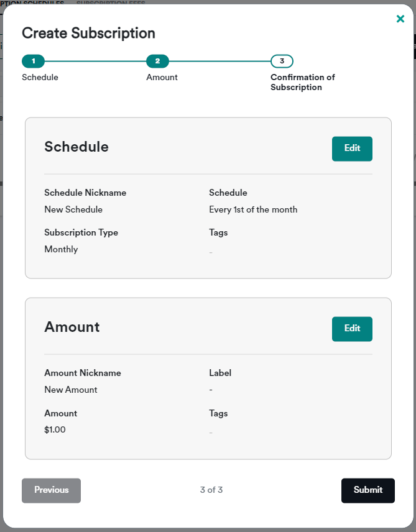Click the Confirmation of Subscription step label
Screen dimensions: 416x532
pyautogui.click(x=303, y=82)
